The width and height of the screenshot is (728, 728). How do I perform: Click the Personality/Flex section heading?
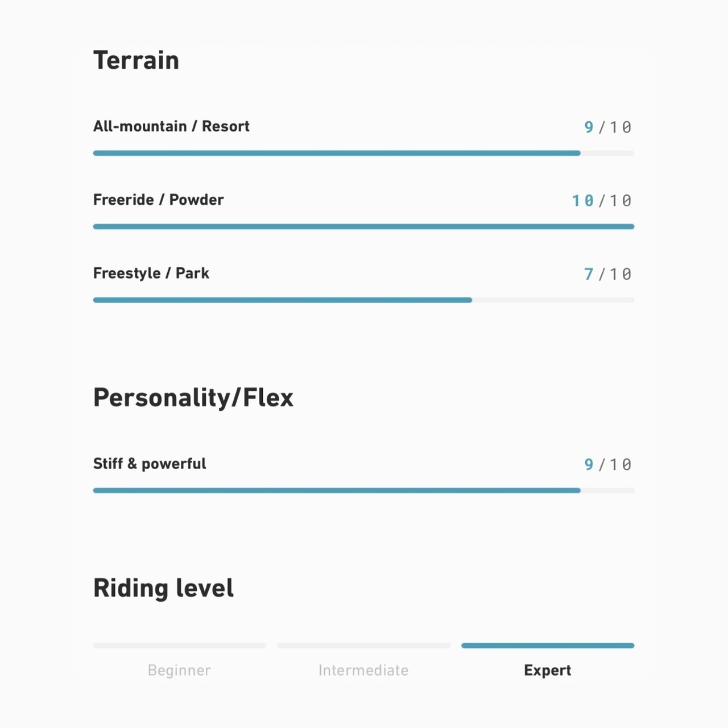pos(193,398)
